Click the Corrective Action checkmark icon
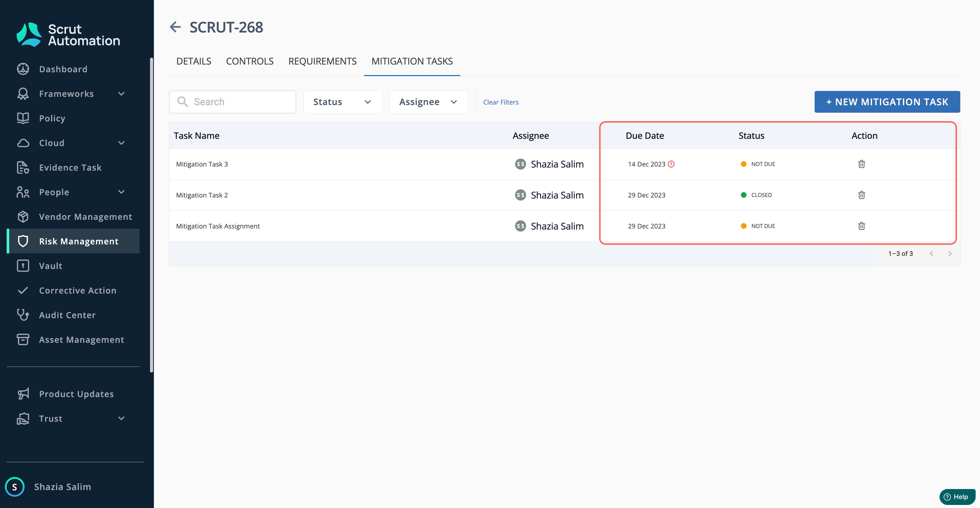This screenshot has width=980, height=508. (x=23, y=291)
